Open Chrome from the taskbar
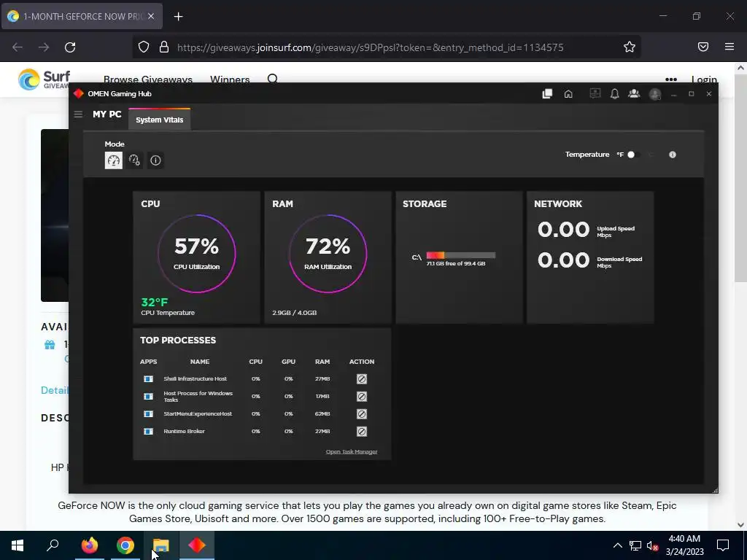The height and width of the screenshot is (560, 747). (x=125, y=545)
